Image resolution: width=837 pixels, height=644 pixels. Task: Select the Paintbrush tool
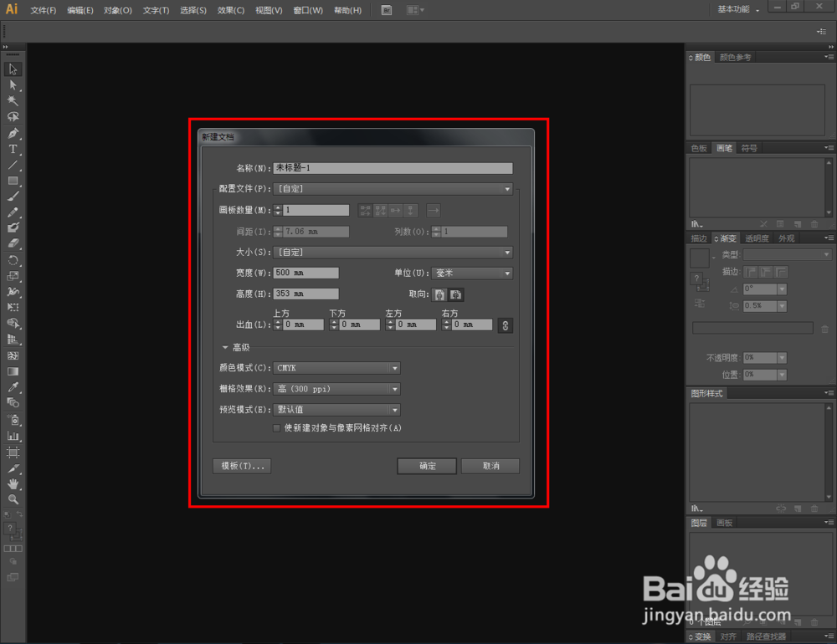[13, 197]
